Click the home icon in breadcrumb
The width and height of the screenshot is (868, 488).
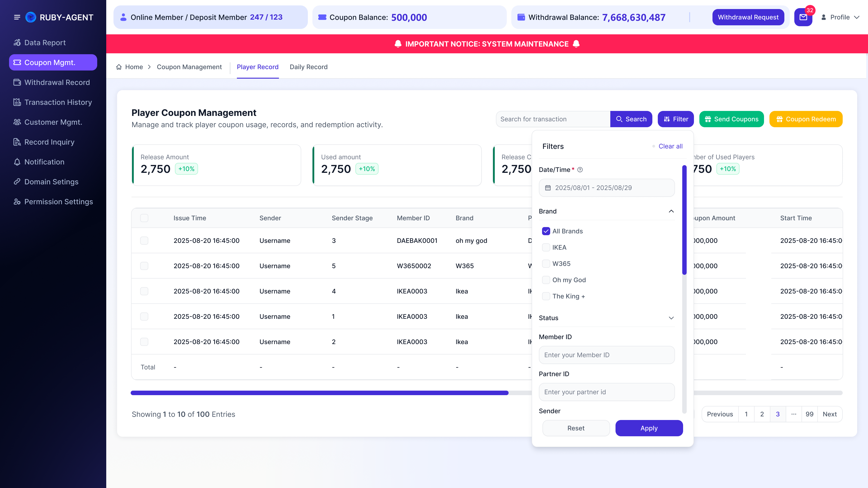119,67
